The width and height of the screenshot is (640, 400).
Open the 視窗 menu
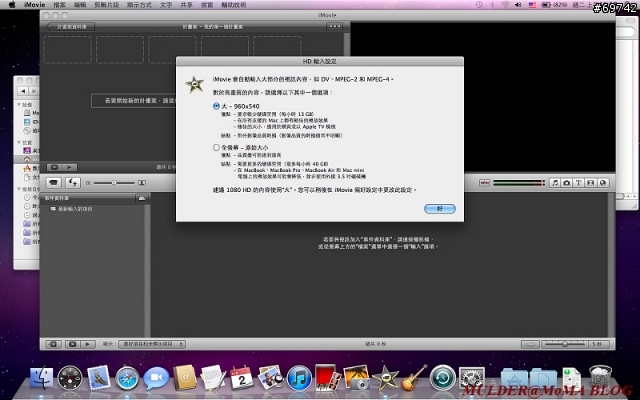pyautogui.click(x=207, y=5)
